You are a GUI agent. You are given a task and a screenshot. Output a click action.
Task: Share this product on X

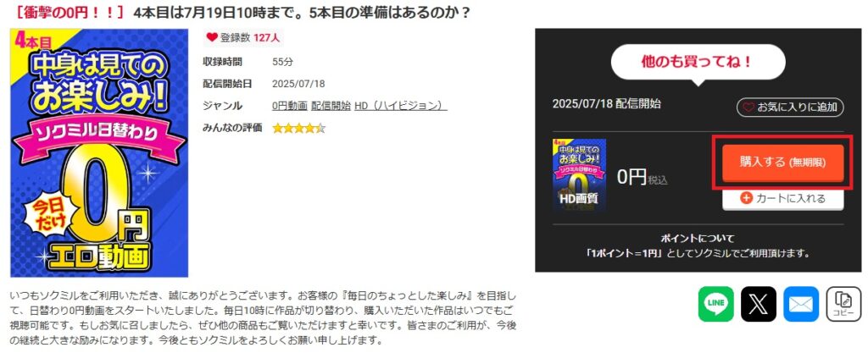coord(759,304)
